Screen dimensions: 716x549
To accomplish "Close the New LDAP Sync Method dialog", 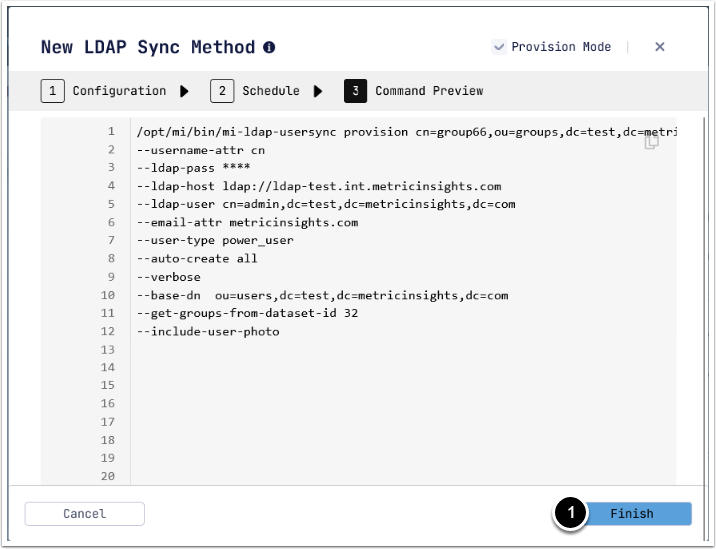I will point(660,47).
